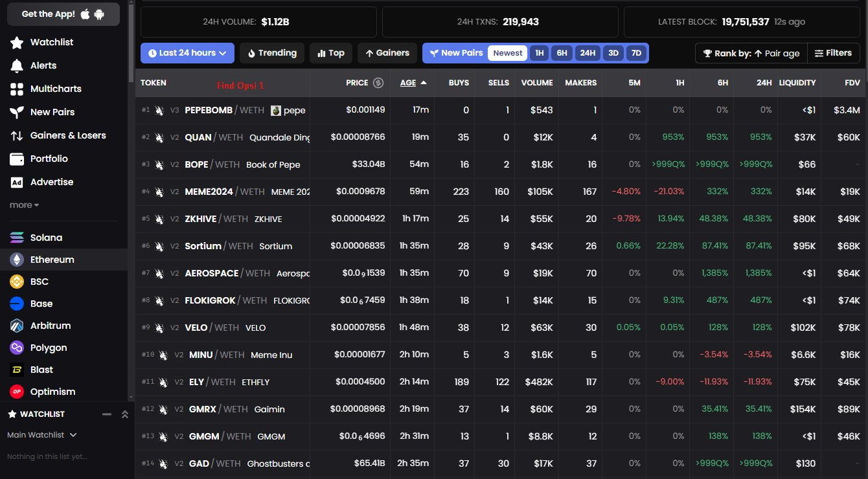
Task: Open Portfolio wallet icon in sidebar
Action: (x=17, y=159)
